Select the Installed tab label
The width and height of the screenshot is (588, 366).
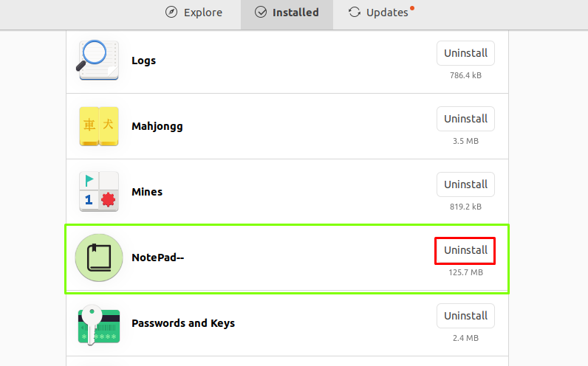295,13
